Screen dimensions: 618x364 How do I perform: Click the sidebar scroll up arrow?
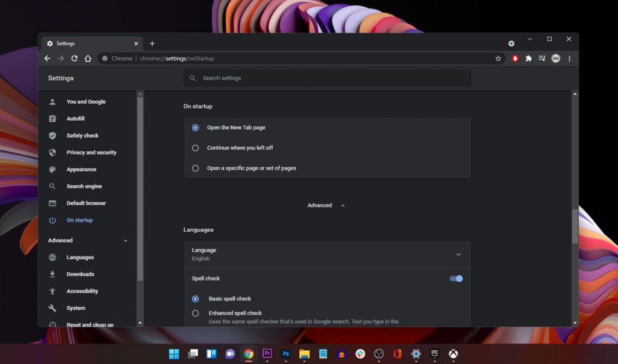[x=140, y=94]
